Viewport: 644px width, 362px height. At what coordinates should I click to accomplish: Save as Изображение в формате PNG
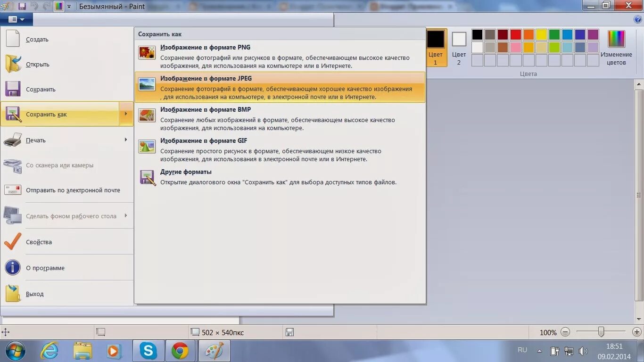point(280,56)
